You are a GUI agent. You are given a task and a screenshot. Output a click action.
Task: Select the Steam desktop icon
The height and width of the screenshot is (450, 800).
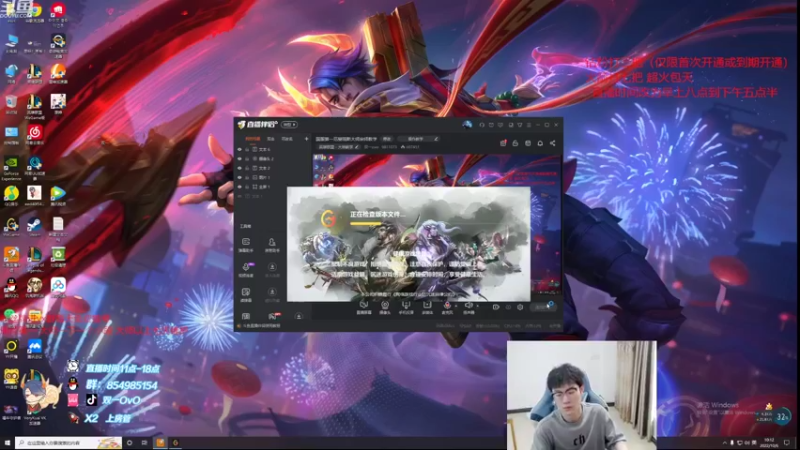(35, 227)
